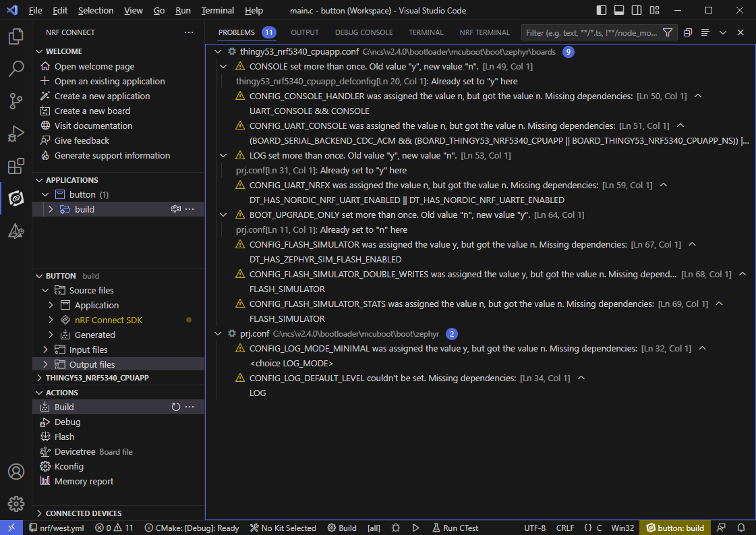Expand Input files tree item

tap(45, 349)
